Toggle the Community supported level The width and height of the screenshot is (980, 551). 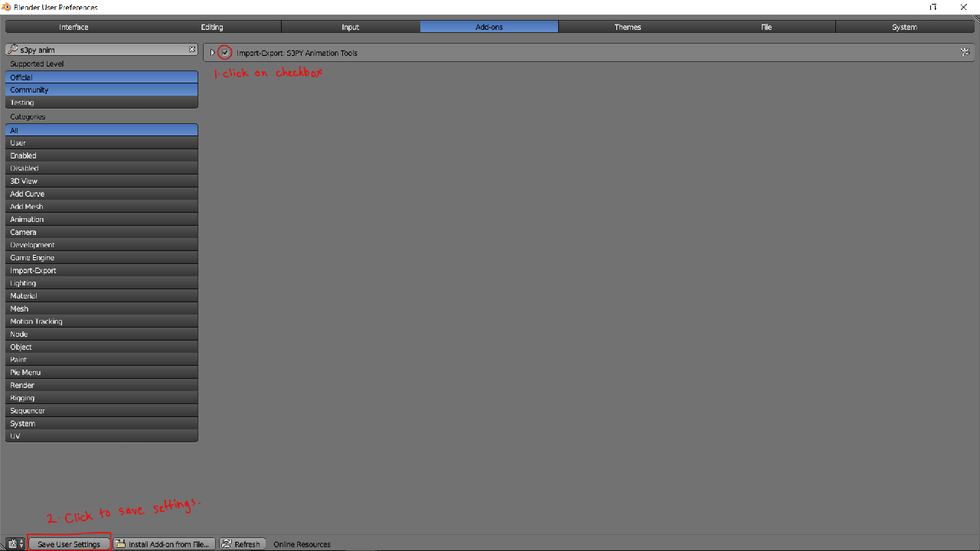[102, 90]
